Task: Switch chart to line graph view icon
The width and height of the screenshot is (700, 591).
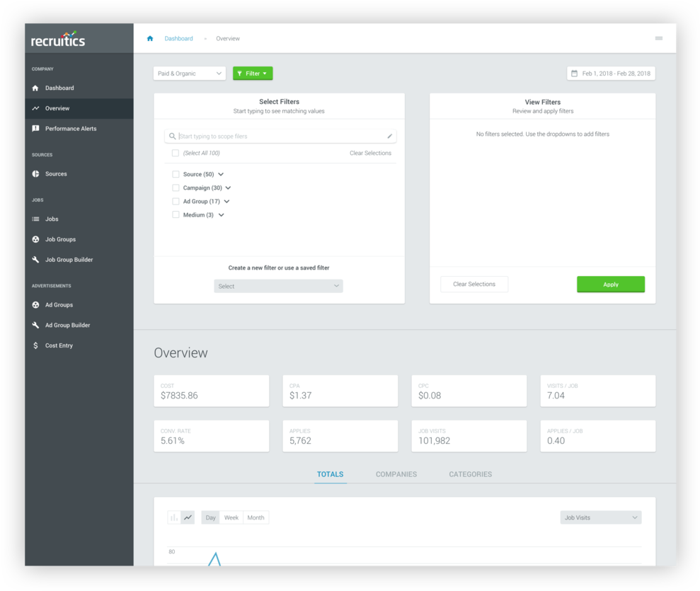Action: (x=188, y=517)
